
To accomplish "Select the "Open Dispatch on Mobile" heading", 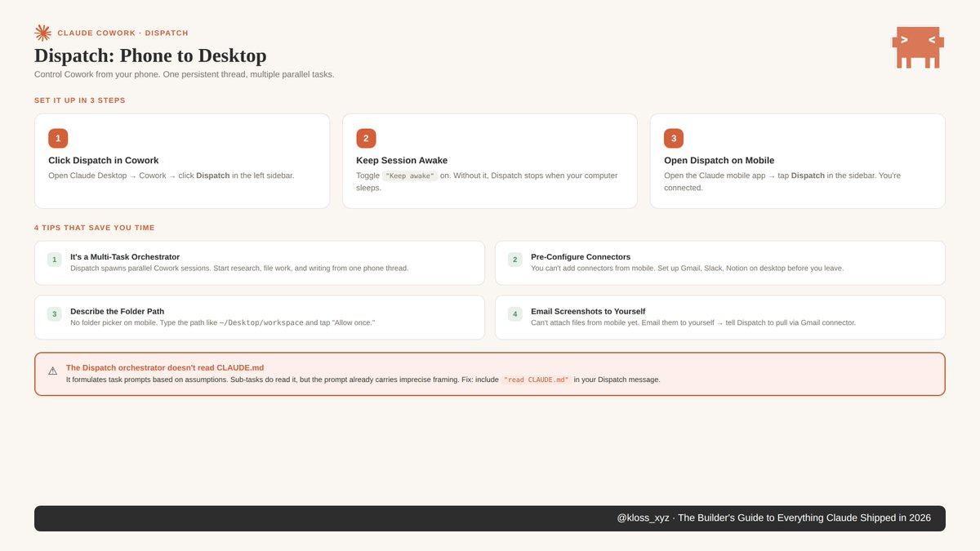I will coord(719,160).
